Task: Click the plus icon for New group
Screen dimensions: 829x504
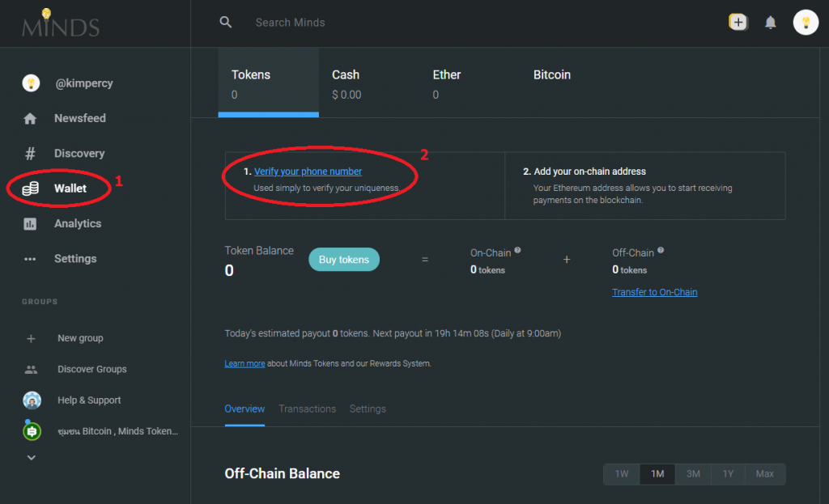Action: coord(31,339)
